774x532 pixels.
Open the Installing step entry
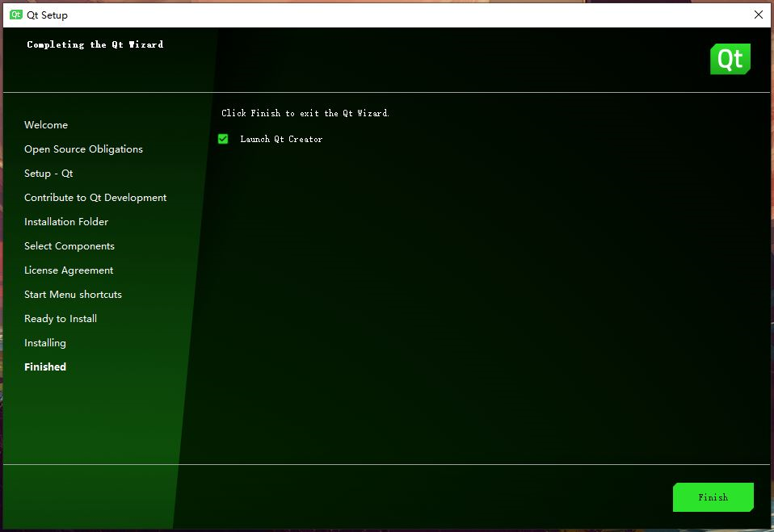click(45, 342)
